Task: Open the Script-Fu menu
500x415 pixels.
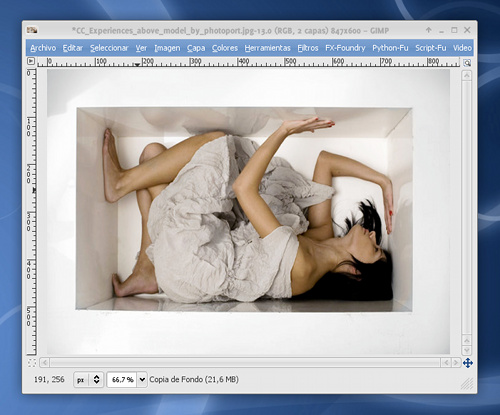Action: point(430,48)
